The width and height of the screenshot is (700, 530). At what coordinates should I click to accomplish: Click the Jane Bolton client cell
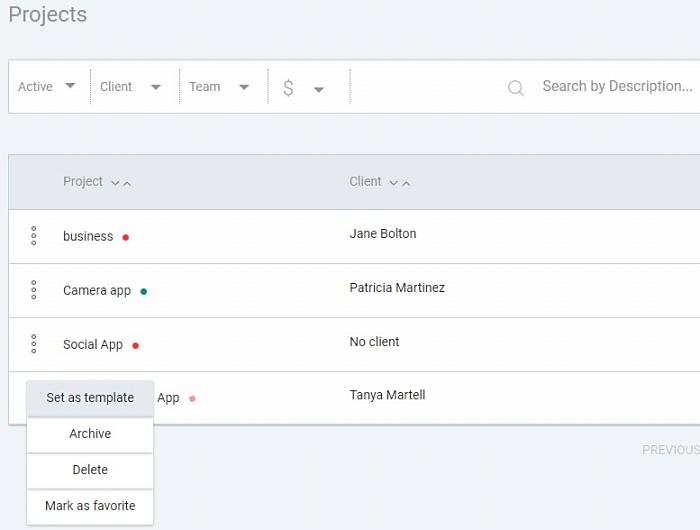[x=383, y=234]
